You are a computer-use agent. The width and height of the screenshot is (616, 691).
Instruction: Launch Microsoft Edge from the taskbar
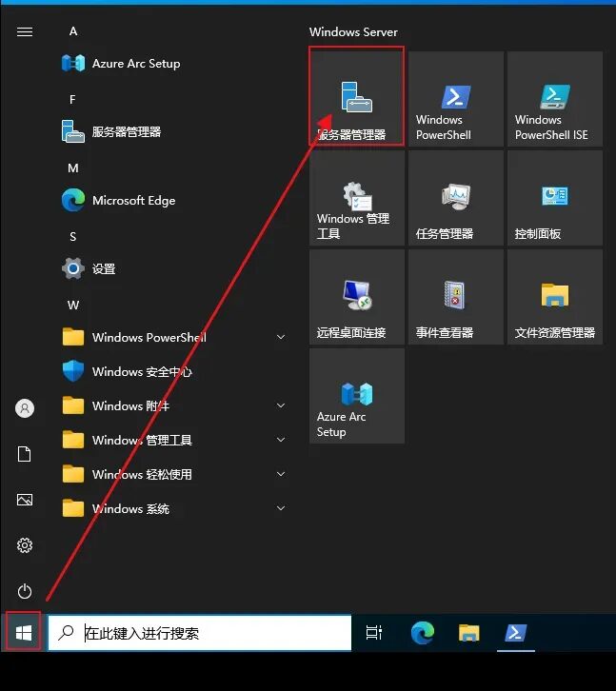click(x=423, y=633)
